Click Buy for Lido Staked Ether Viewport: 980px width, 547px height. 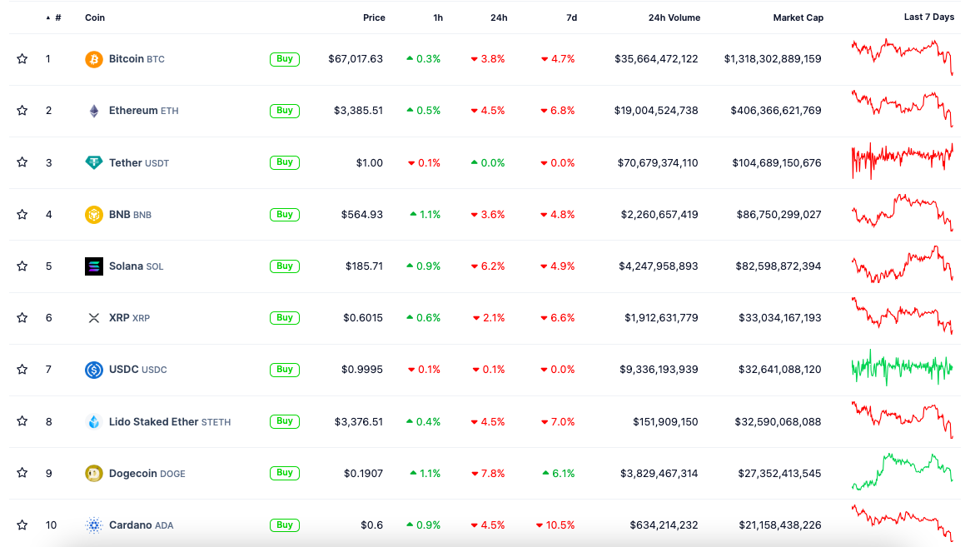(x=285, y=421)
